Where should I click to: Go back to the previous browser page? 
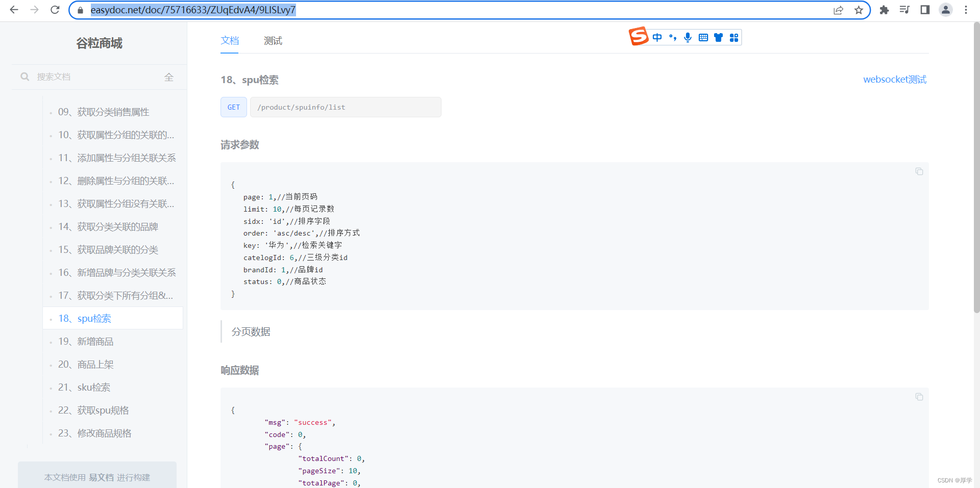pyautogui.click(x=14, y=10)
